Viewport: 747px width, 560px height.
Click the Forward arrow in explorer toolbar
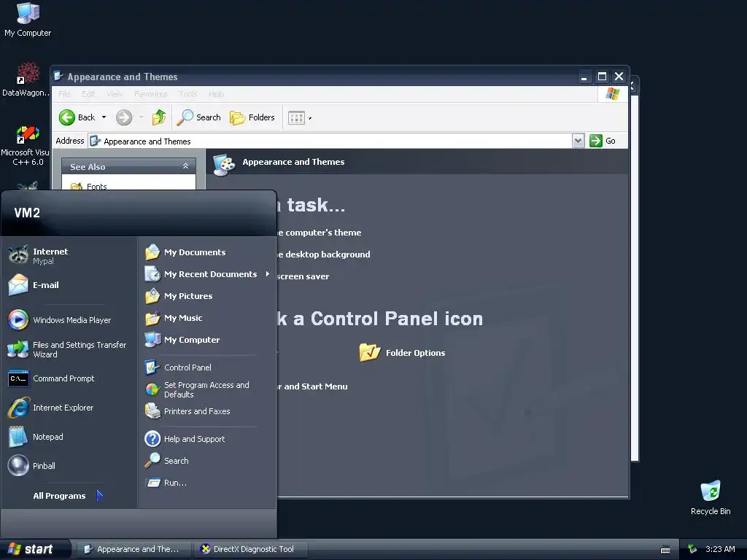point(124,117)
